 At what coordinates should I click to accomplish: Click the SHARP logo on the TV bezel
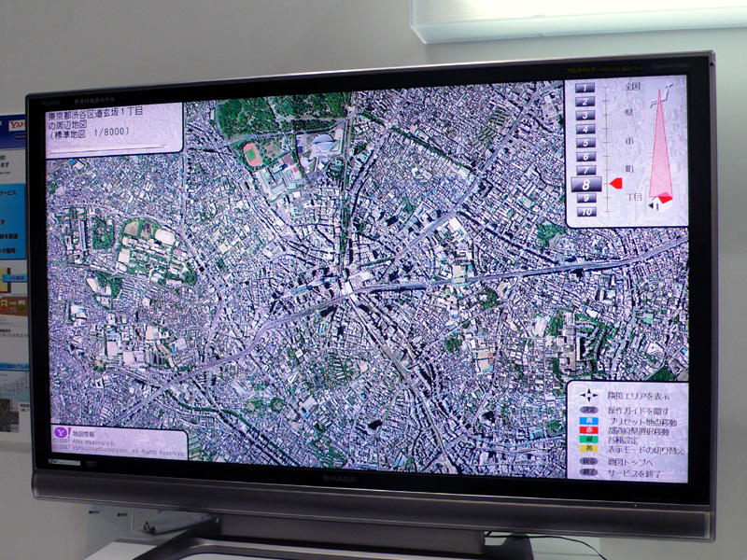point(339,478)
